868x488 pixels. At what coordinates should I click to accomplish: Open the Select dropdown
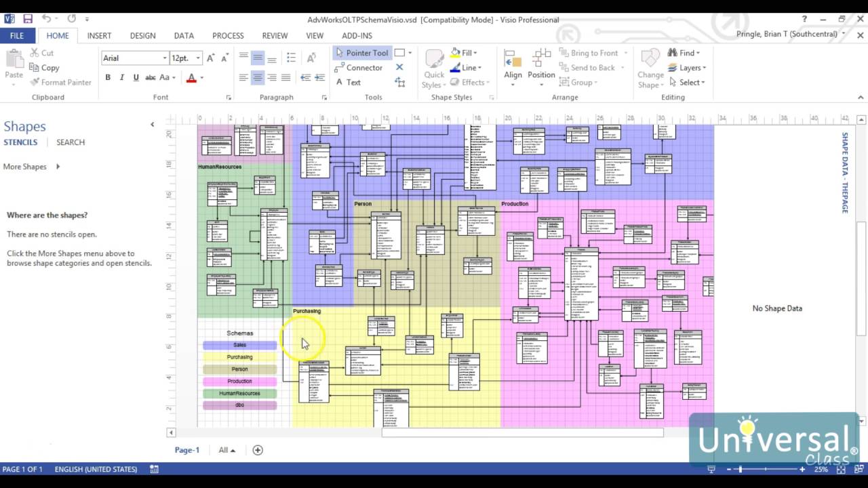686,83
